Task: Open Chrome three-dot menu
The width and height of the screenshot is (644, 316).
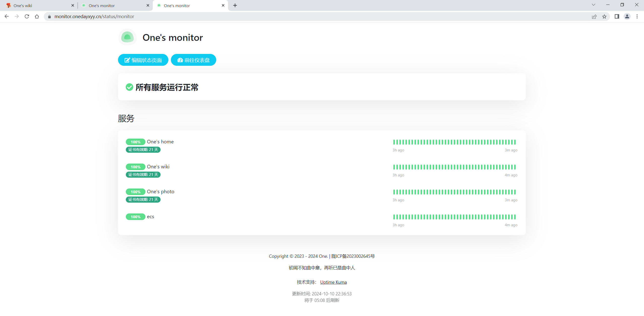Action: [x=637, y=16]
